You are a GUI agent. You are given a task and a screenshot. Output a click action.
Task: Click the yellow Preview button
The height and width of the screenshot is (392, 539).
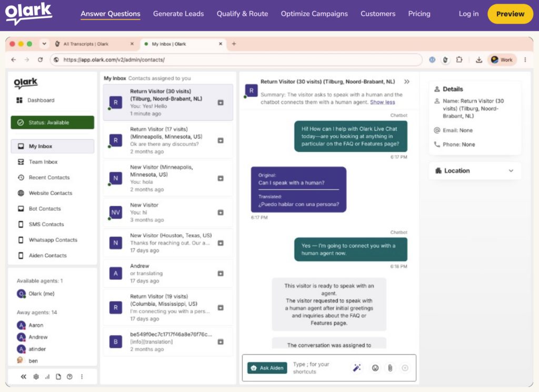510,14
